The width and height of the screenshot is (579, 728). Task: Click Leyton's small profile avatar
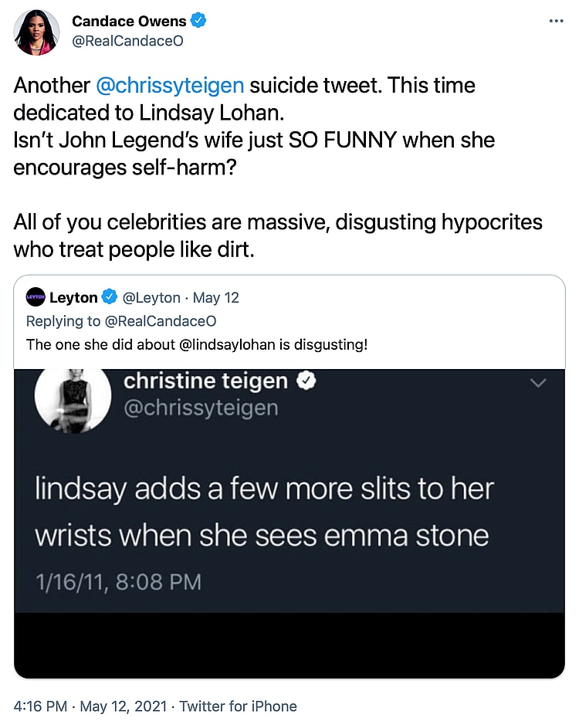tap(36, 297)
